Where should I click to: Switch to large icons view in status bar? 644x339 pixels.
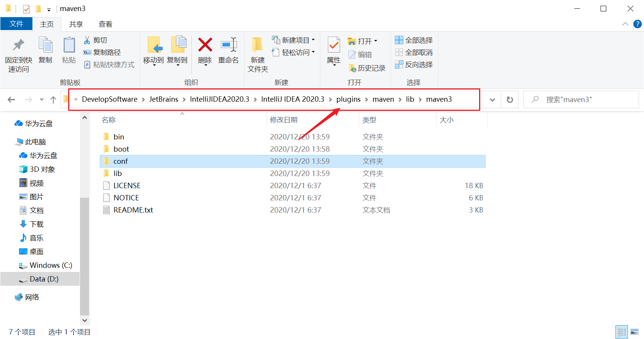point(634,332)
